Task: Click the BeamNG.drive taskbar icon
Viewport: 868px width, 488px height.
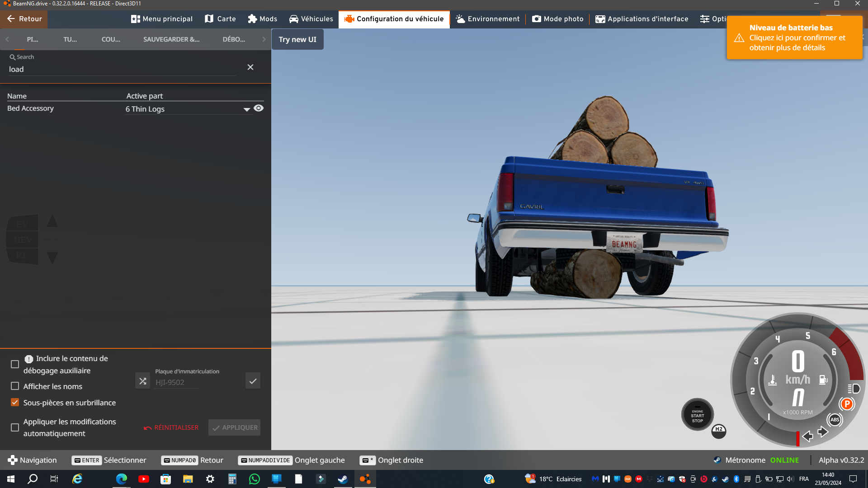Action: 365,479
